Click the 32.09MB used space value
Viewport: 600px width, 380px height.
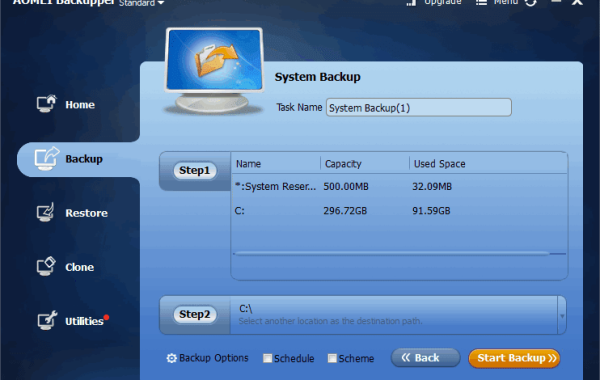coord(432,187)
